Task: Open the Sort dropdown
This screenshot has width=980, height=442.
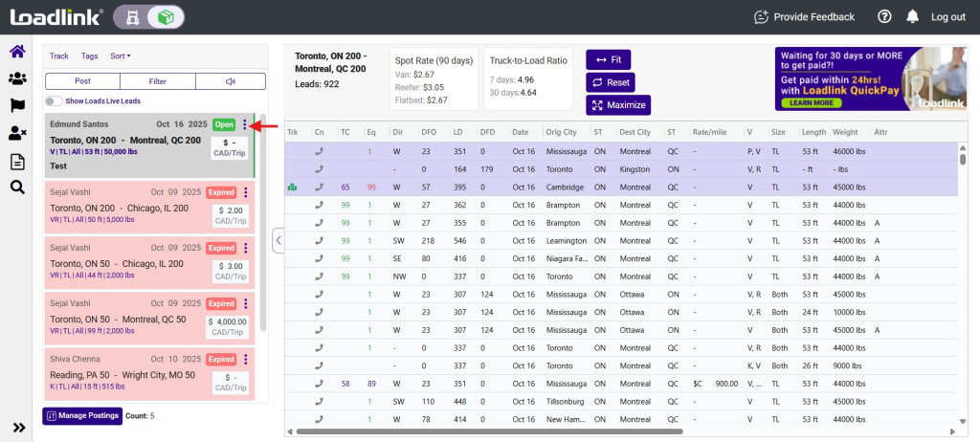Action: [x=121, y=56]
